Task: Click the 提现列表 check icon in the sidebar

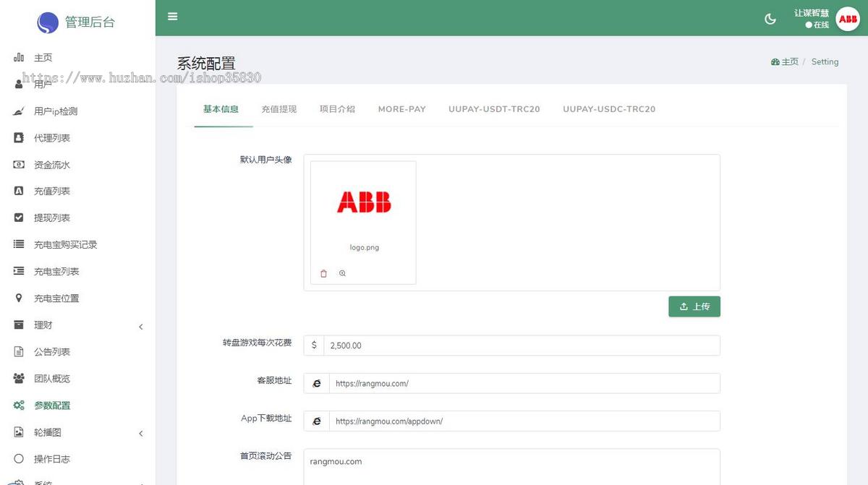Action: tap(19, 218)
